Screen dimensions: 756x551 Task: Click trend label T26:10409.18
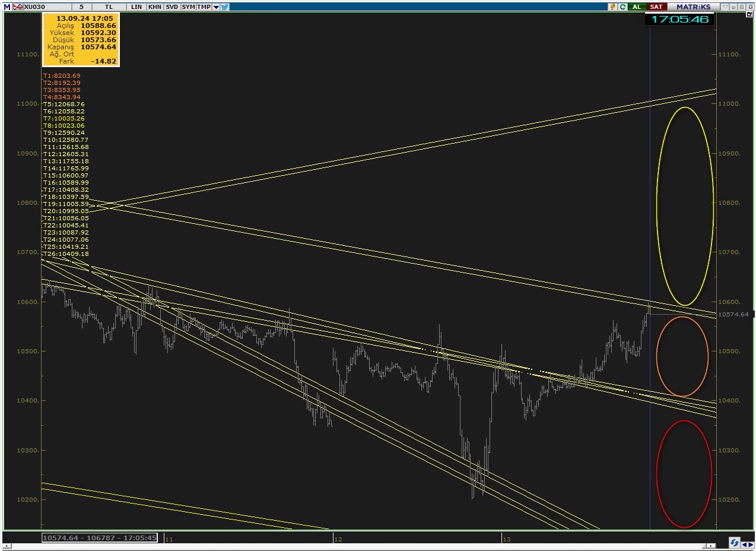click(66, 254)
